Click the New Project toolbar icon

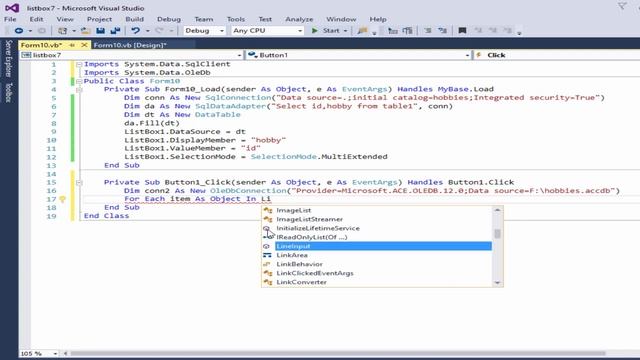click(x=62, y=31)
